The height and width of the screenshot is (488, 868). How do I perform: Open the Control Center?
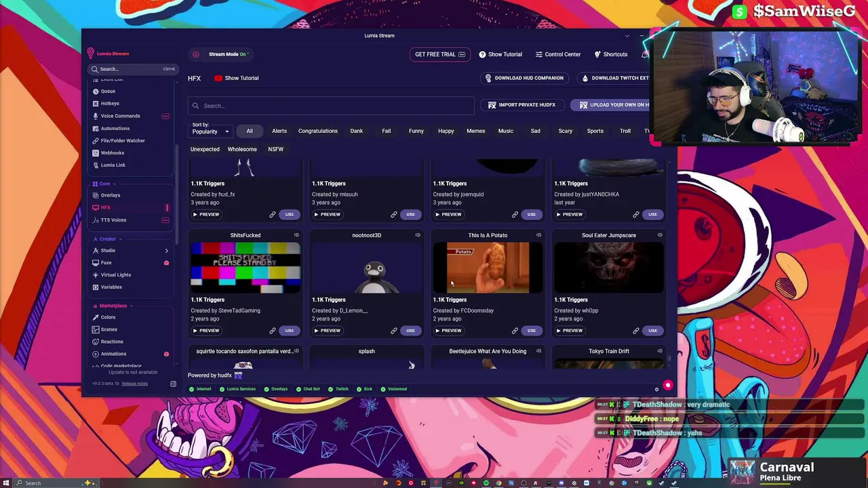click(558, 54)
